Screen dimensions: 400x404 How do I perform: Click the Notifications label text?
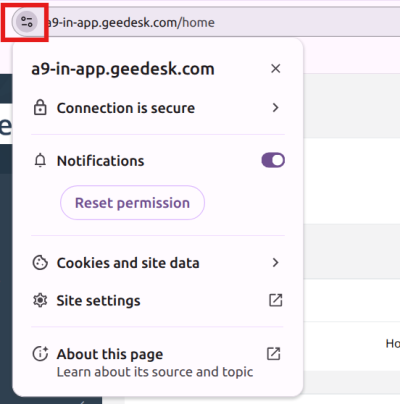click(100, 161)
